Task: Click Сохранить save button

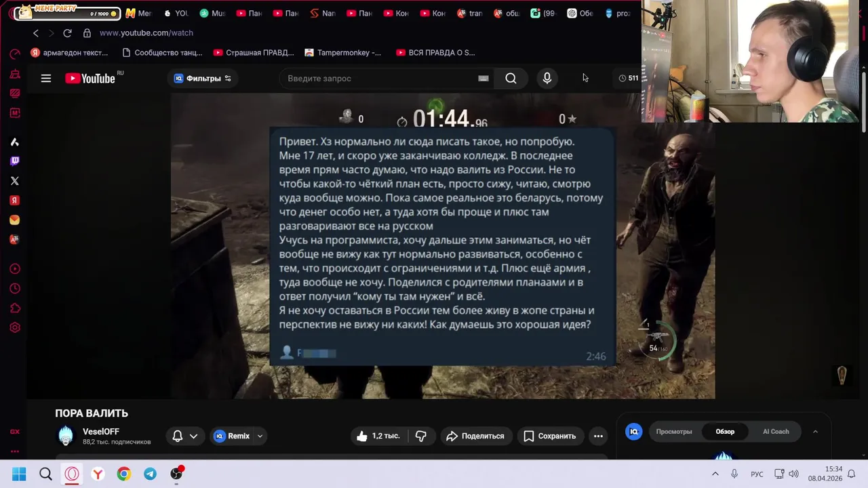Action: (x=549, y=436)
